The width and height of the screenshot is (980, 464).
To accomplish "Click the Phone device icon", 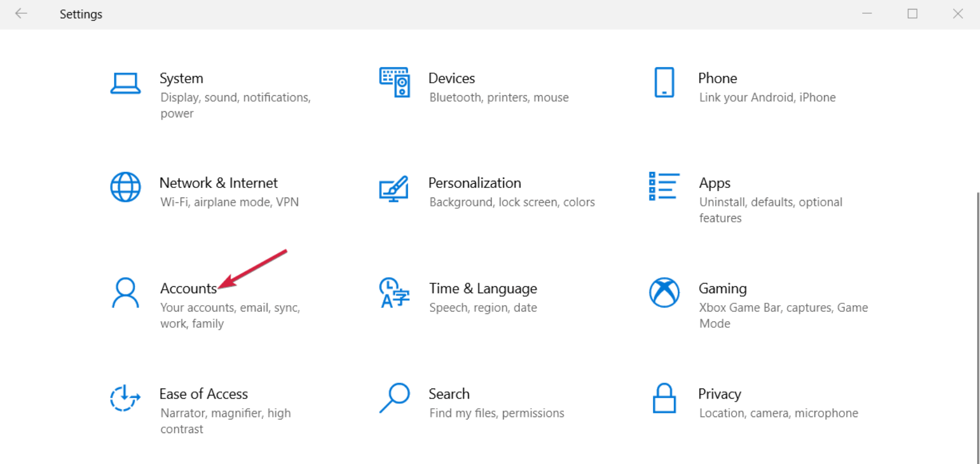I will tap(664, 82).
